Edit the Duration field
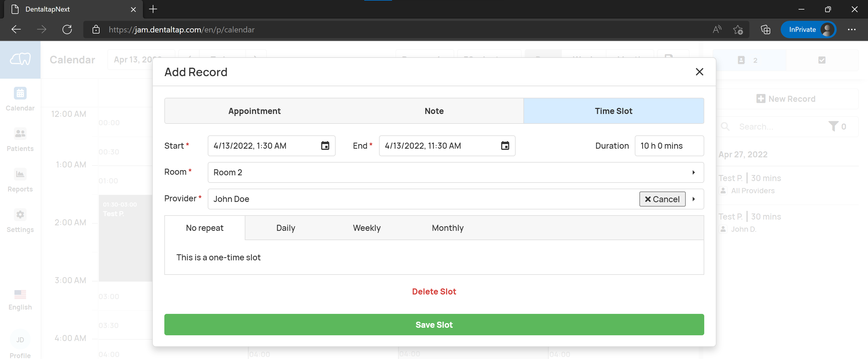The width and height of the screenshot is (868, 359). 669,146
